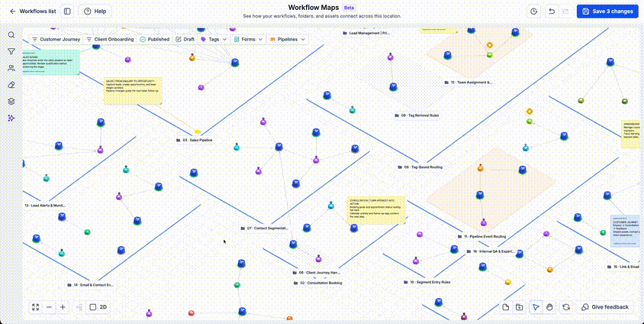Viewport: 644px width, 324px height.
Task: Add a new folder icon
Action: pyautogui.click(x=520, y=307)
